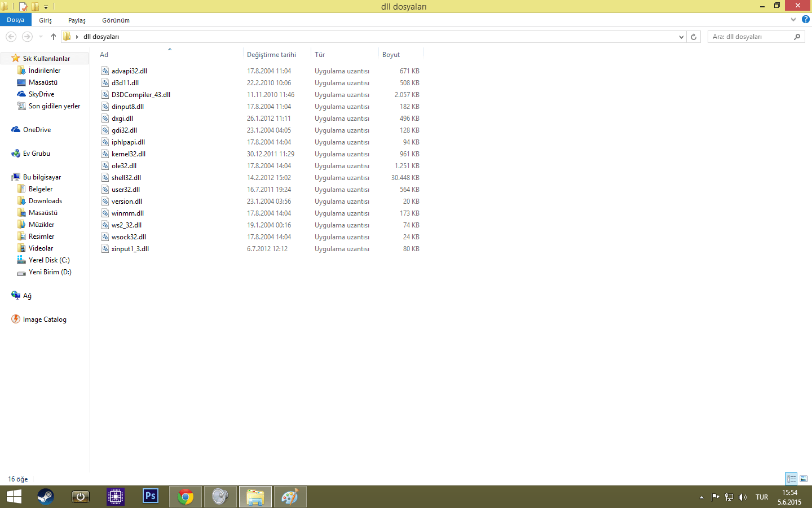Open Photoshop from the taskbar
Viewport: 812px width, 508px height.
(151, 497)
